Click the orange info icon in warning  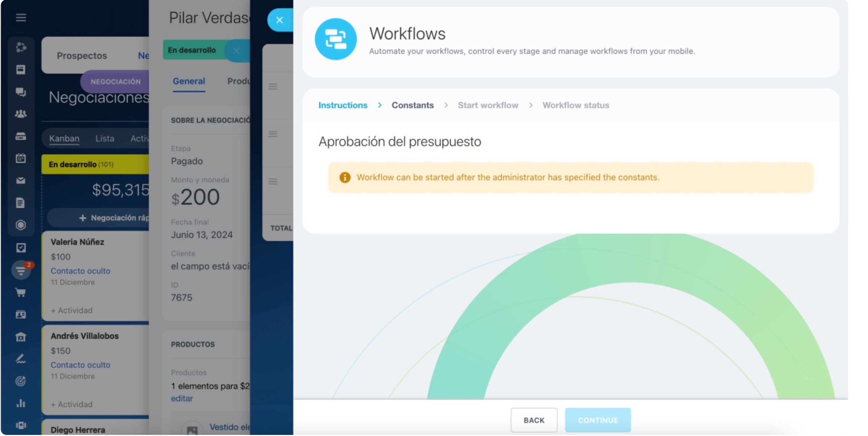click(x=345, y=177)
